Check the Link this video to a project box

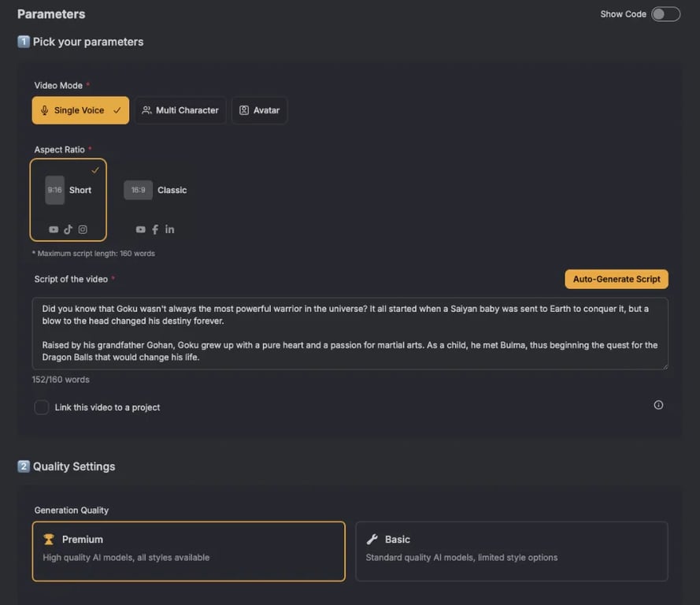[42, 407]
